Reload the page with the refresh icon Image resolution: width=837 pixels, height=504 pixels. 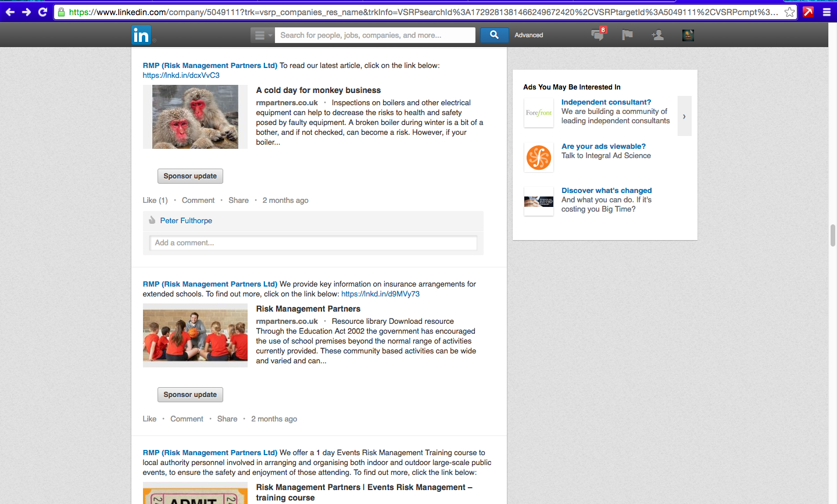(x=42, y=12)
